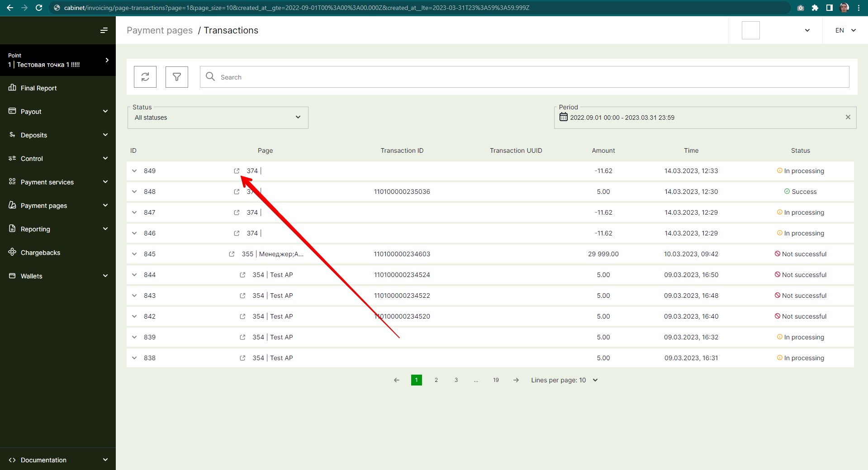Image resolution: width=868 pixels, height=470 pixels.
Task: Toggle browser side panel icon
Action: coord(830,8)
